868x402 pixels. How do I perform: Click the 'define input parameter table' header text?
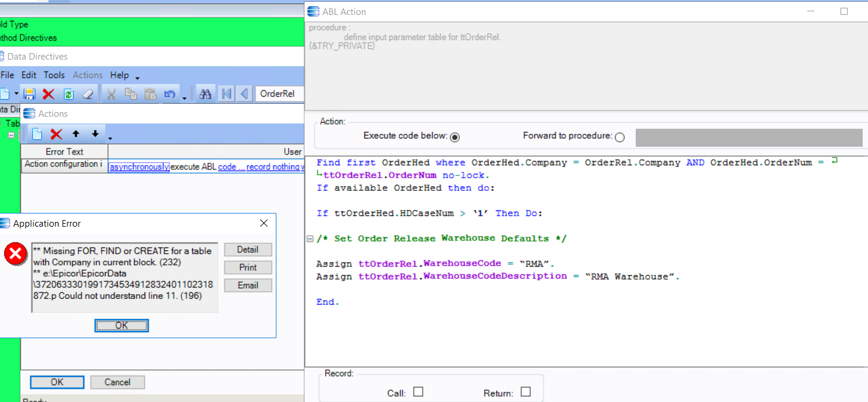423,37
